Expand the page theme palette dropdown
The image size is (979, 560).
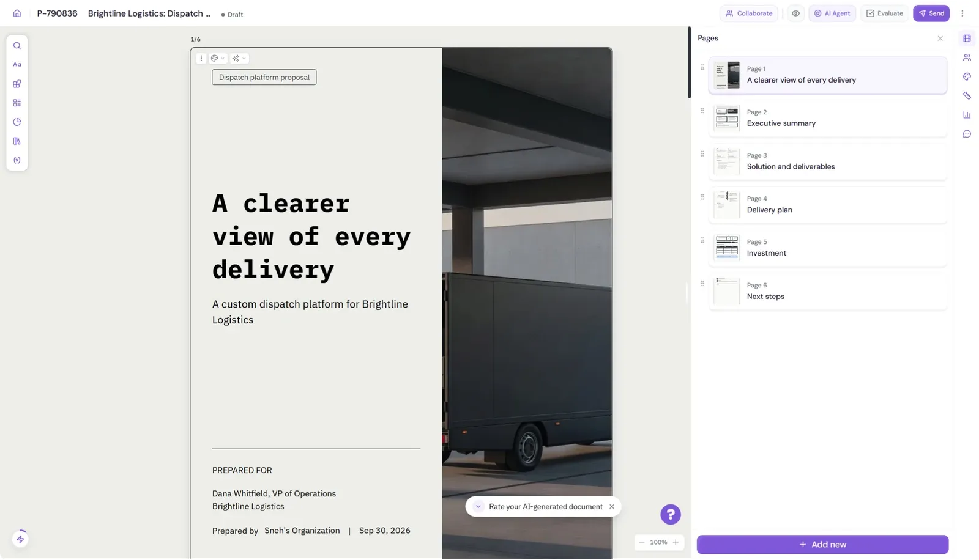coord(218,59)
